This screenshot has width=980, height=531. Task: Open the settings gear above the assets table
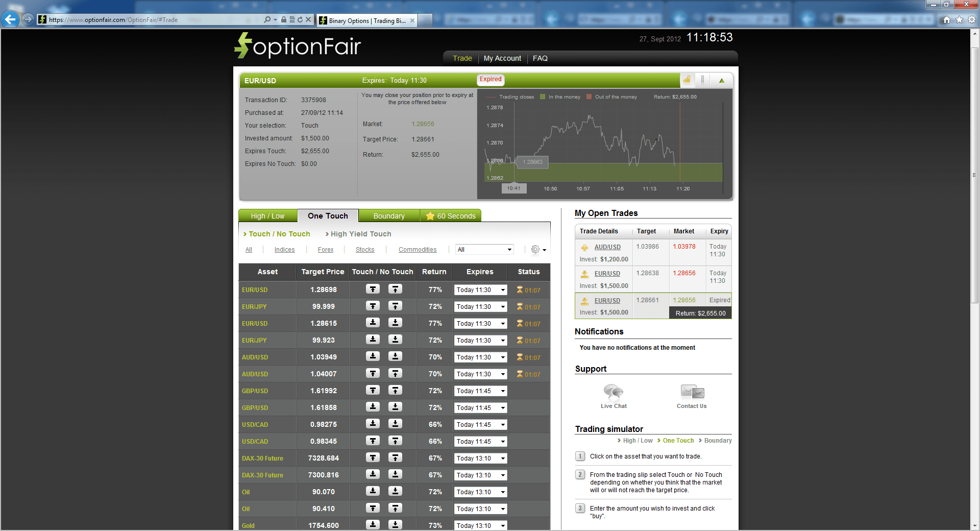tap(535, 250)
